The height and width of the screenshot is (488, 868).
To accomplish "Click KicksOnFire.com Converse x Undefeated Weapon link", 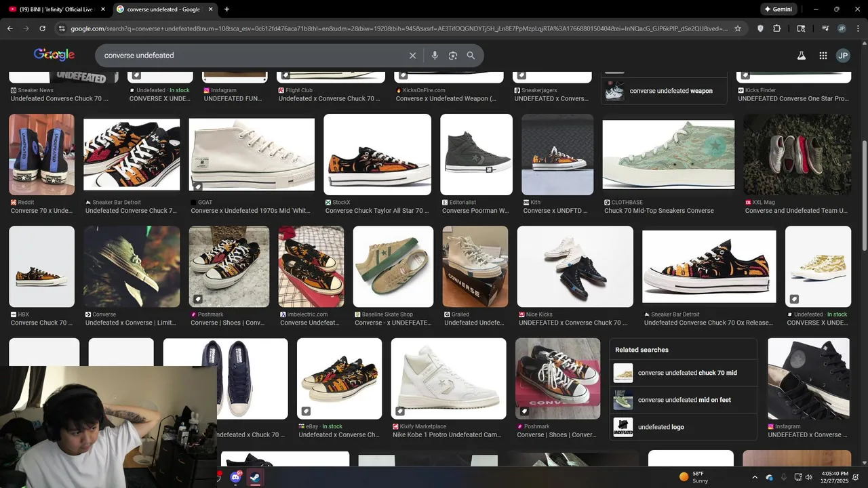I will [x=446, y=98].
